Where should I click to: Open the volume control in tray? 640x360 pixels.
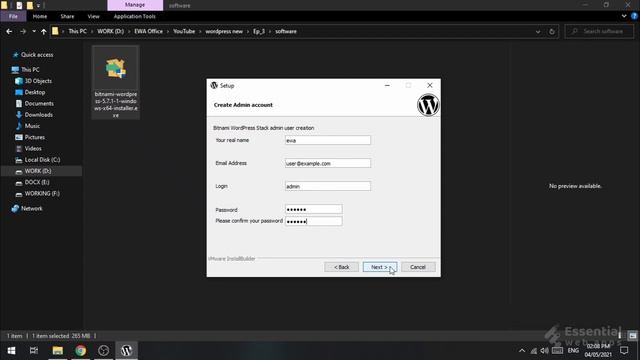[544, 351]
